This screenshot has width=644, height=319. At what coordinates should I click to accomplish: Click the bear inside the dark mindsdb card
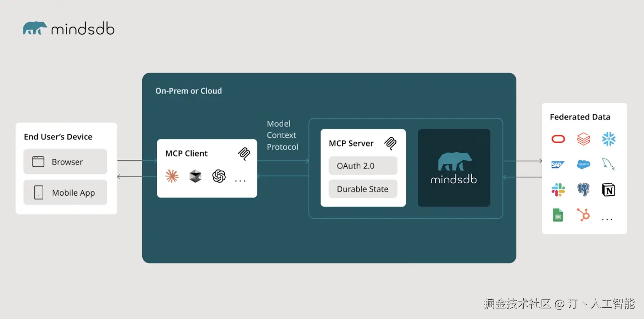454,162
